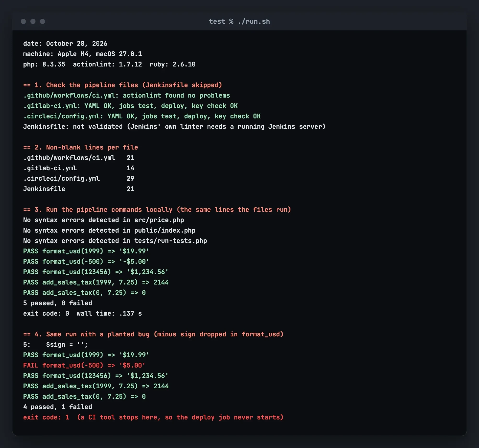Click the first gray window dot
Image resolution: width=479 pixels, height=448 pixels.
[23, 22]
